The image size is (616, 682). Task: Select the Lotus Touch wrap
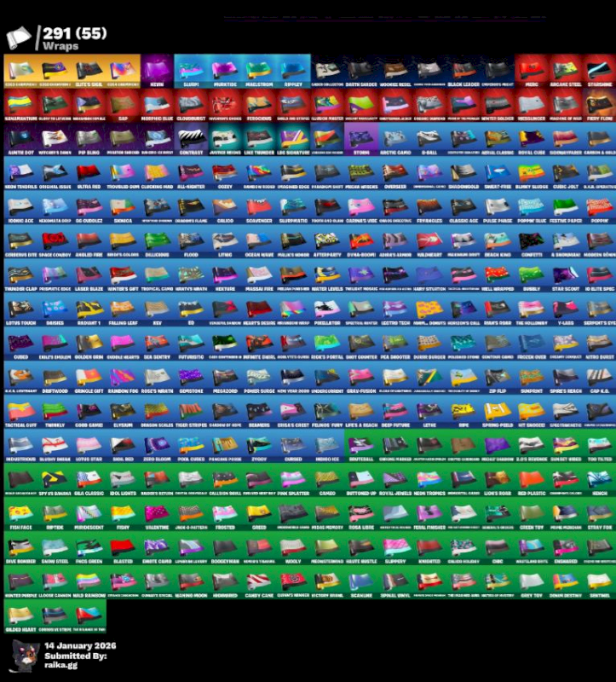point(20,309)
